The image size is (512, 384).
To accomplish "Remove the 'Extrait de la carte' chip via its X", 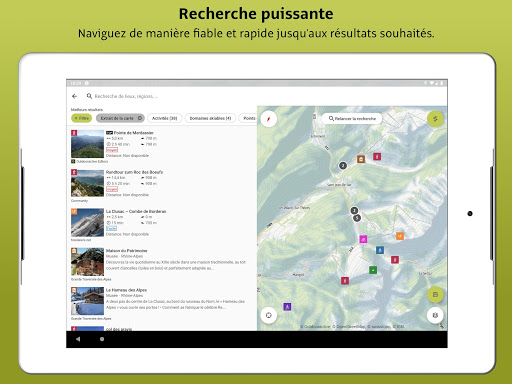I will 140,118.
